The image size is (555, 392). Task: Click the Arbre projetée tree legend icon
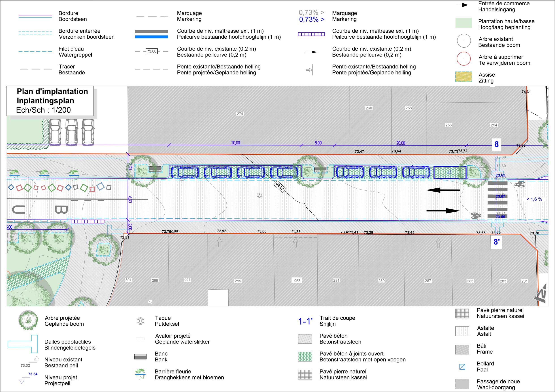click(x=28, y=320)
